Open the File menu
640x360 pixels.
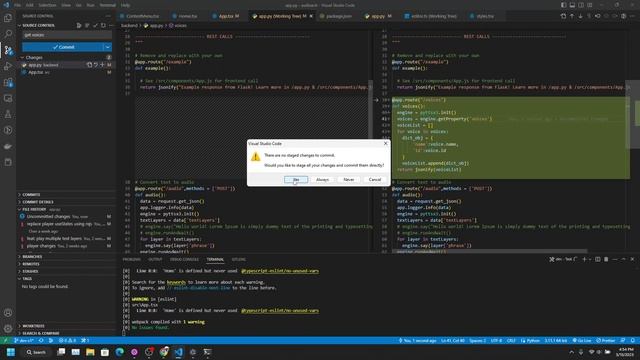coord(18,5)
